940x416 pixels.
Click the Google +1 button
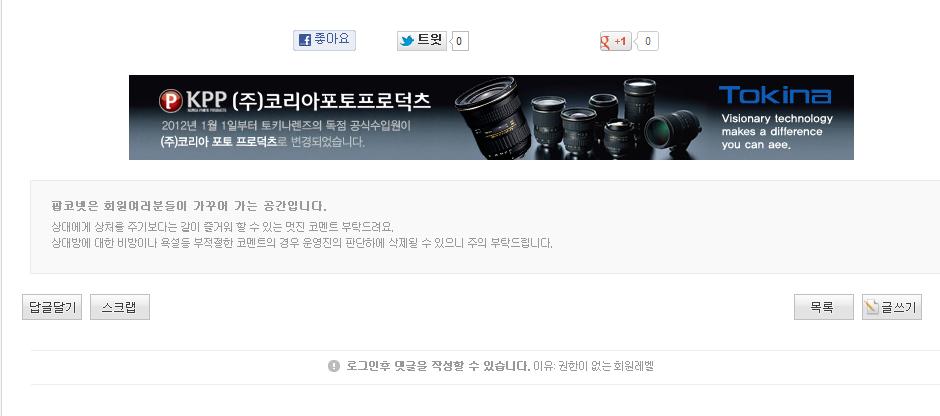point(616,41)
